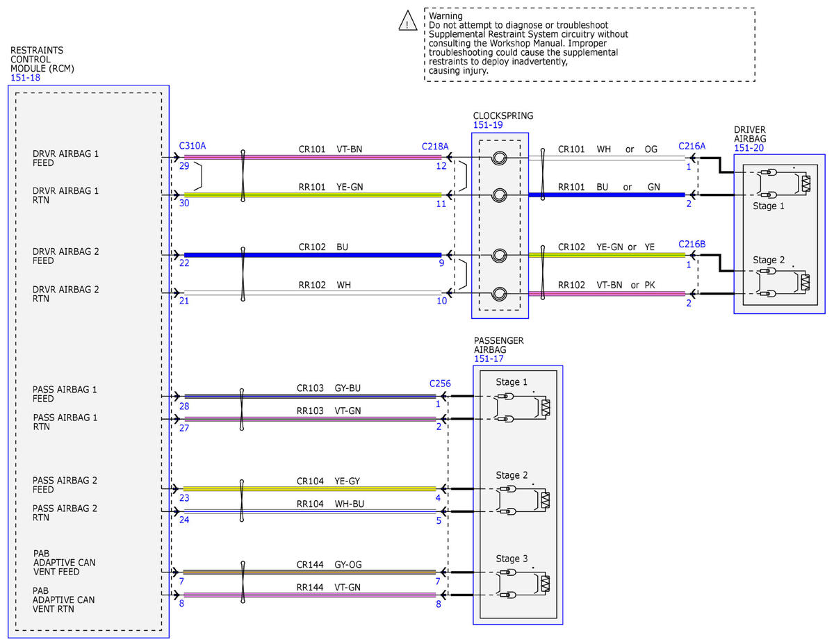Select the DRVR AIRBAG 2 RTN label
The height and width of the screenshot is (644, 834).
tap(65, 294)
